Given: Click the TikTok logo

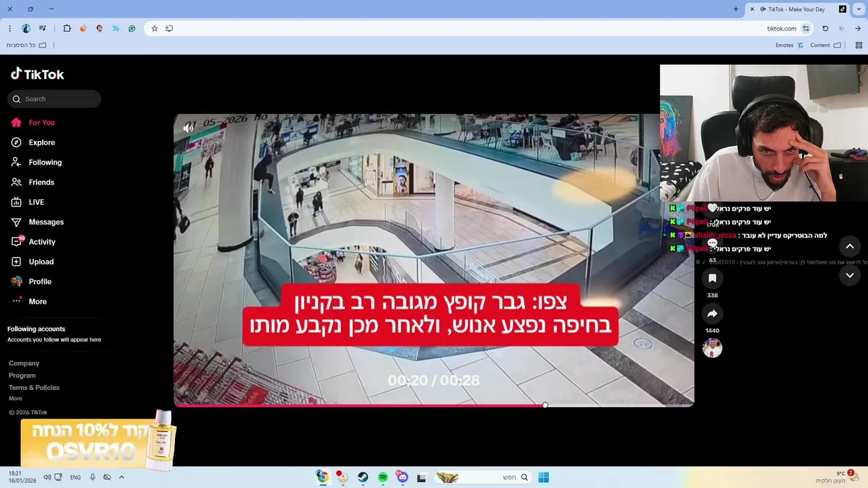Looking at the screenshot, I should coord(37,74).
